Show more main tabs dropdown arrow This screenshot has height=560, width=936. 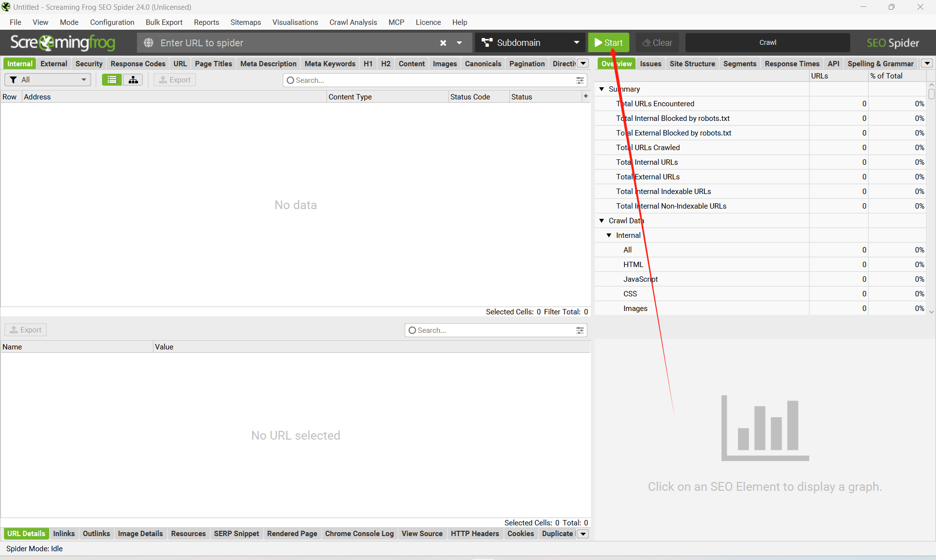(583, 63)
